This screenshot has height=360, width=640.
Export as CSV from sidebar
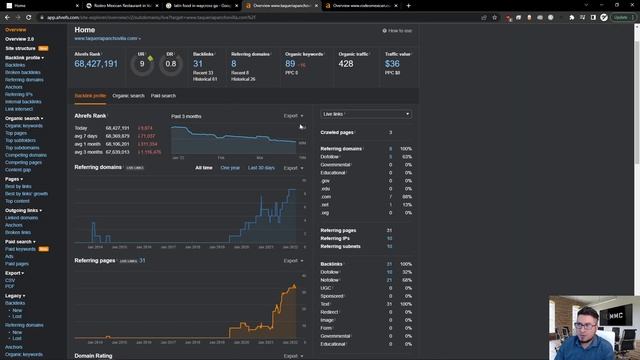[10, 281]
